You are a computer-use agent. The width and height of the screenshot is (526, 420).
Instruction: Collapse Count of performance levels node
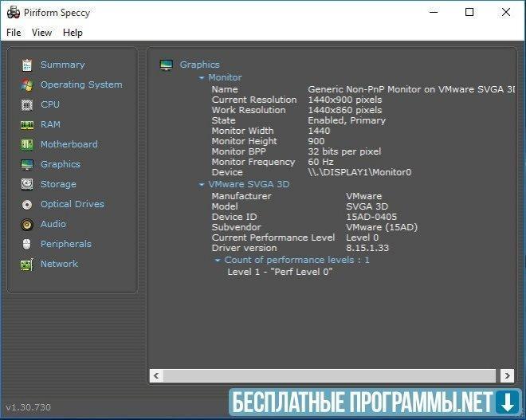[x=218, y=261]
